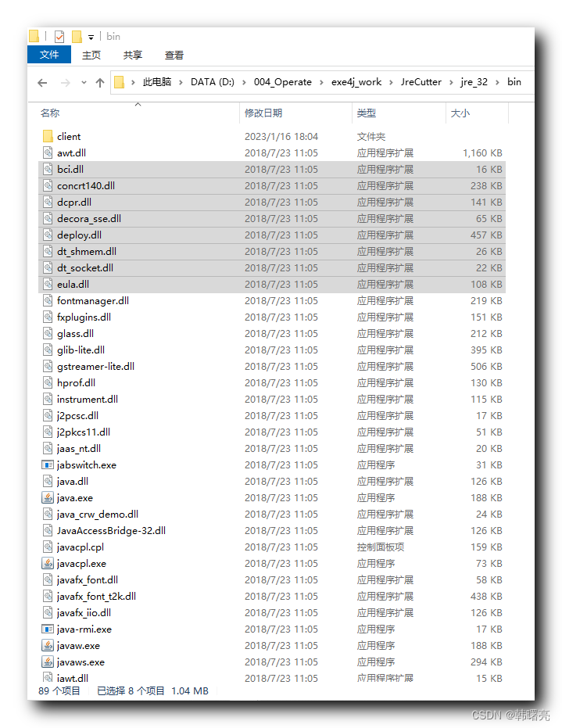Open the File (文件) ribbon tab

click(x=48, y=55)
